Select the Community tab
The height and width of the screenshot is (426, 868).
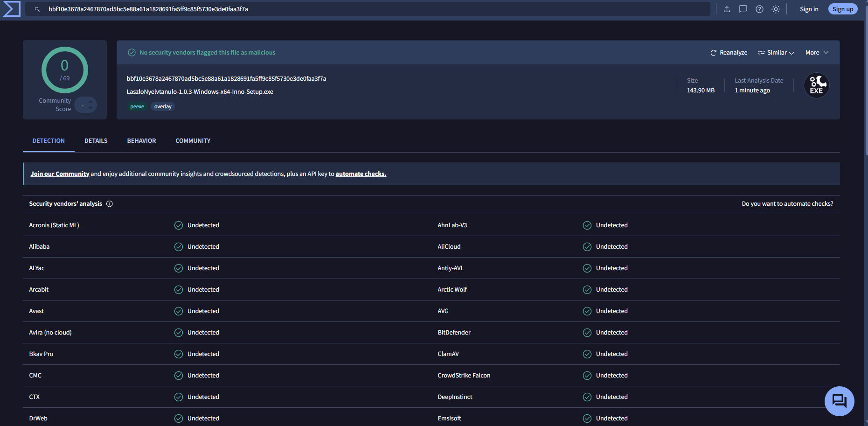[193, 140]
